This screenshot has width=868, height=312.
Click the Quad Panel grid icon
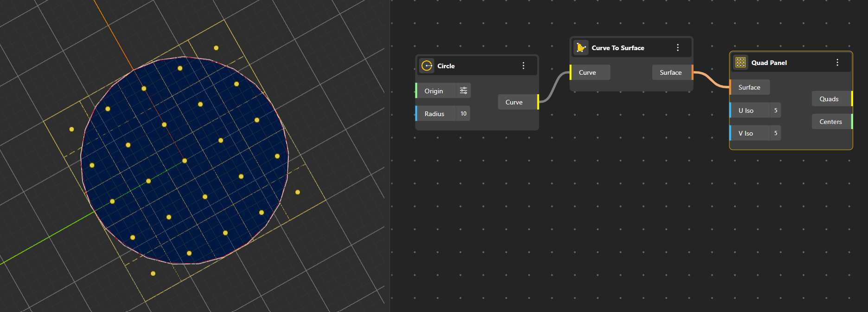point(740,63)
